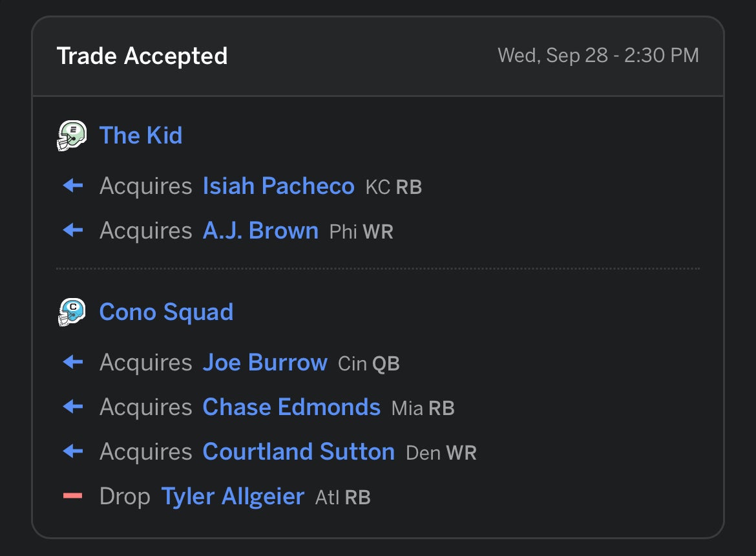Click the arrow beside Joe Burrow
Image resolution: width=756 pixels, height=556 pixels.
(73, 363)
